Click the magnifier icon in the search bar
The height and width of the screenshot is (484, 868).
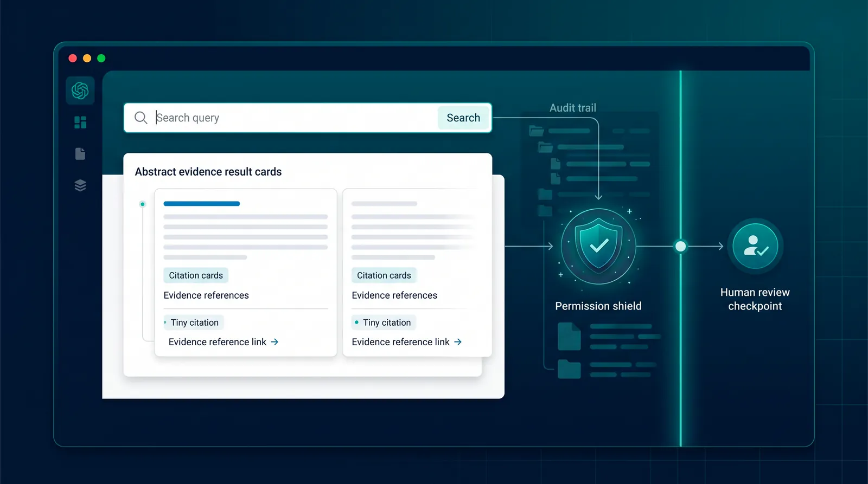click(x=141, y=118)
